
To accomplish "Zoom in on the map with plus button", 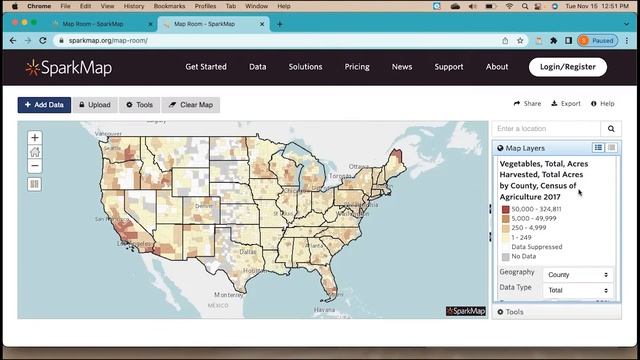I will [35, 138].
